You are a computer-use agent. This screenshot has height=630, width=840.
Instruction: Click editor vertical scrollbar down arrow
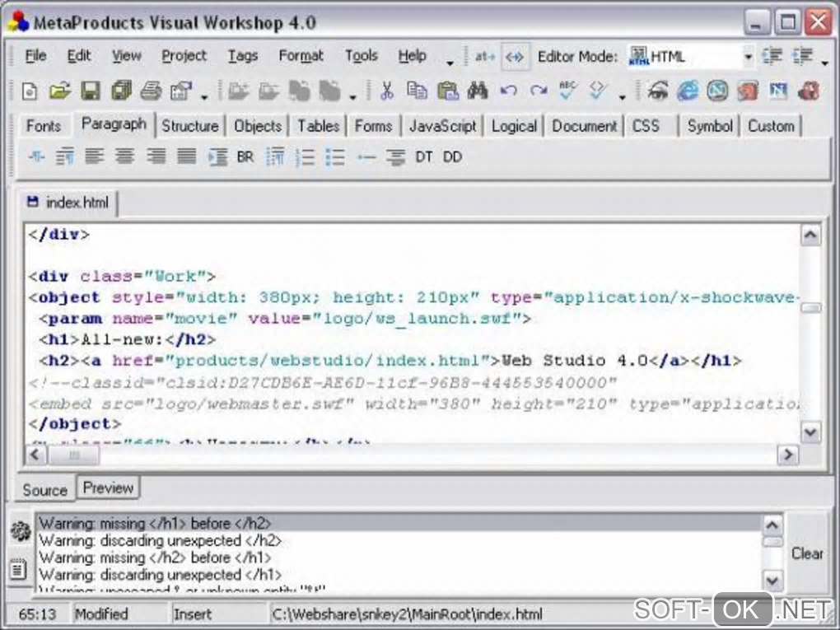810,432
